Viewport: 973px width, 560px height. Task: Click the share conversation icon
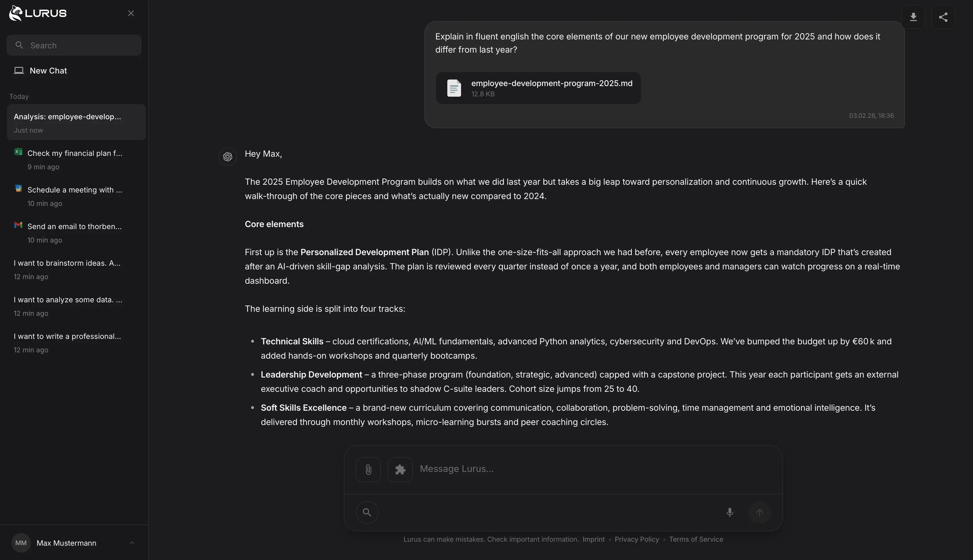pos(943,17)
